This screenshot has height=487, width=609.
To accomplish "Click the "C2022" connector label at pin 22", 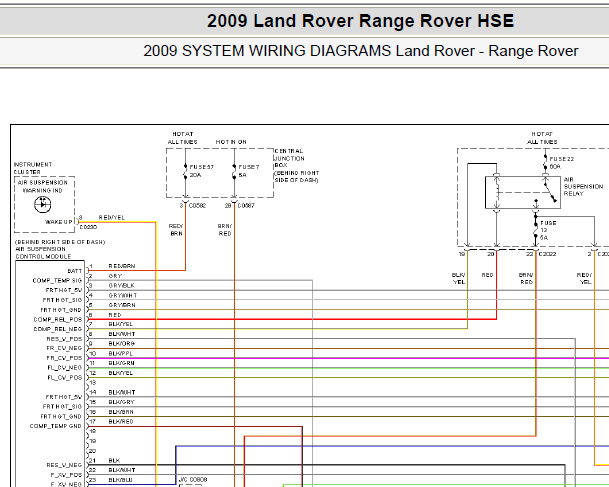I will pyautogui.click(x=548, y=254).
